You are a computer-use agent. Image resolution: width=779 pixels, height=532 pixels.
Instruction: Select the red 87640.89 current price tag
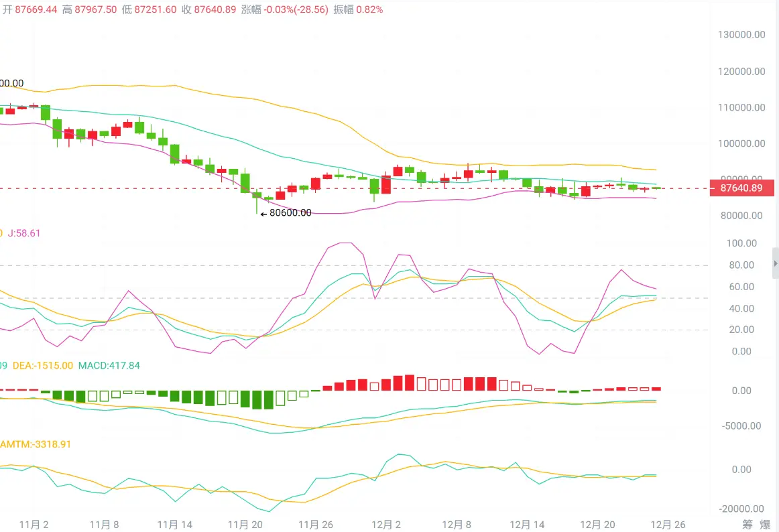click(741, 188)
